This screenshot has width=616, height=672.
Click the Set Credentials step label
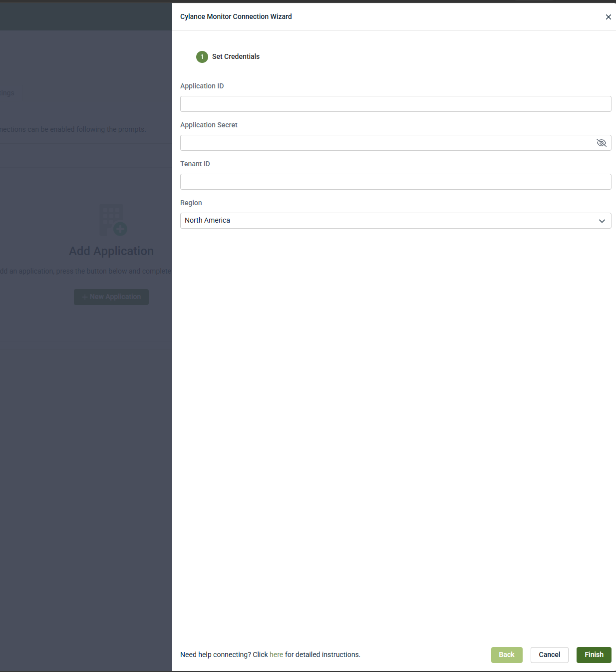pyautogui.click(x=236, y=56)
